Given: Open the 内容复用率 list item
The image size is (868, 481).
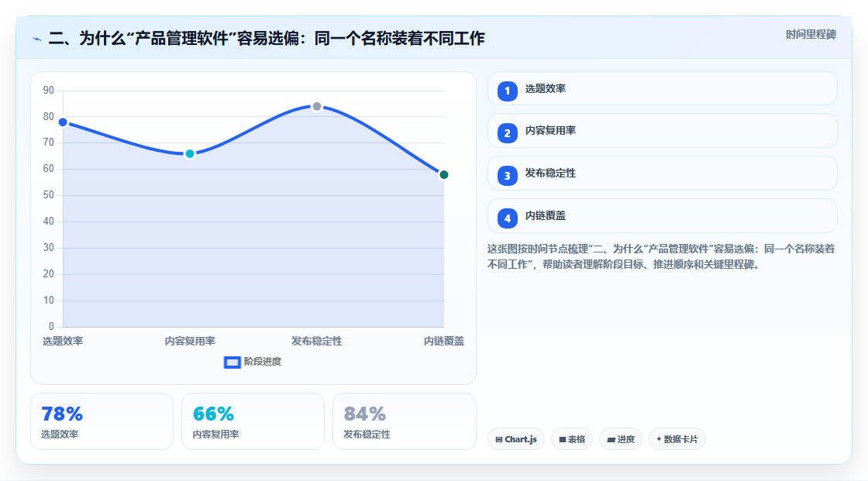Looking at the screenshot, I should click(662, 131).
